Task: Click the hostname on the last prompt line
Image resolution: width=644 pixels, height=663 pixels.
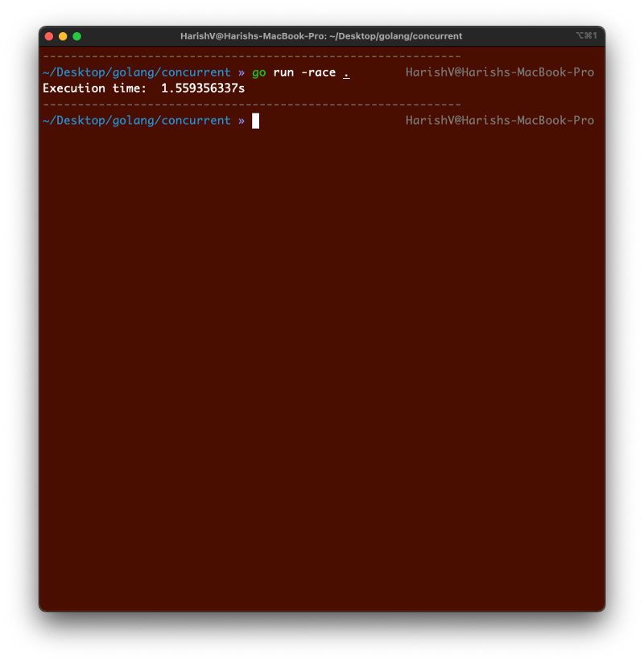Action: coord(500,121)
